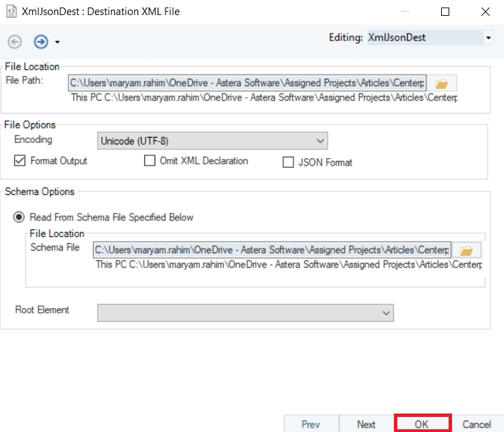Click the blue forward navigation arrow
The height and width of the screenshot is (432, 504).
41,42
